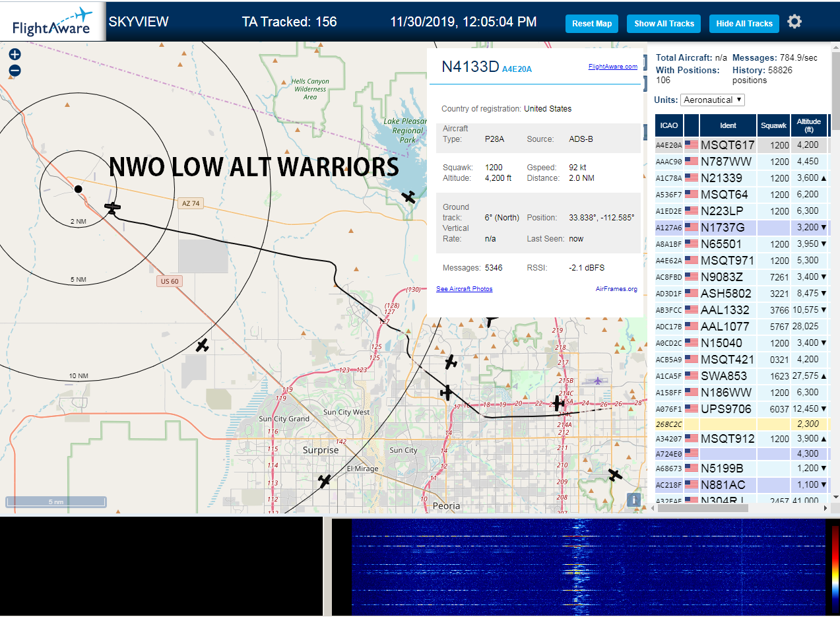
Task: Click US flag in MSQT617 row
Action: [692, 145]
